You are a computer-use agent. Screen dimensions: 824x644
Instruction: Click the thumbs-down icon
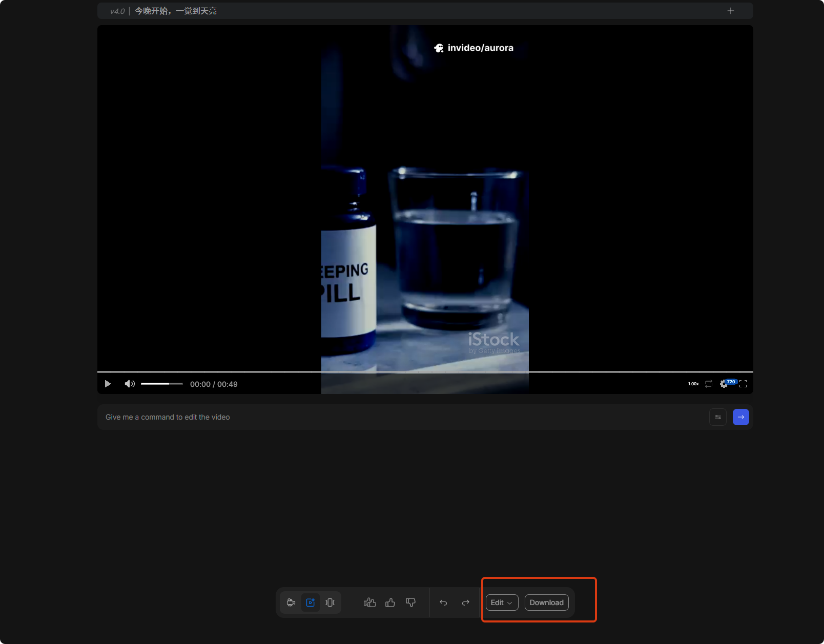pos(410,603)
